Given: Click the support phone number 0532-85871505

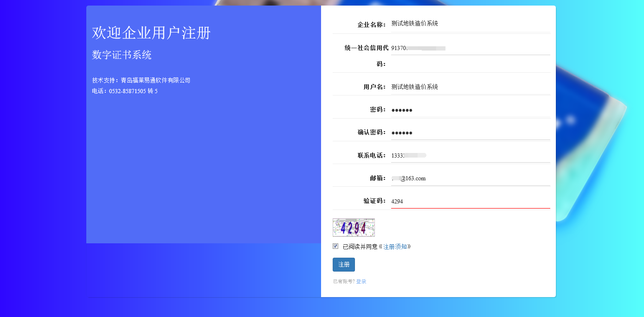Looking at the screenshot, I should point(128,91).
